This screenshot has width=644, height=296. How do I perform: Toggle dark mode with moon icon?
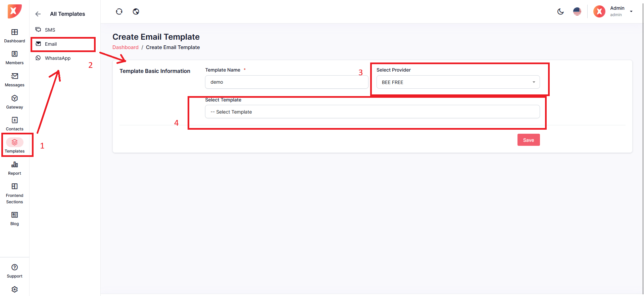pyautogui.click(x=560, y=12)
